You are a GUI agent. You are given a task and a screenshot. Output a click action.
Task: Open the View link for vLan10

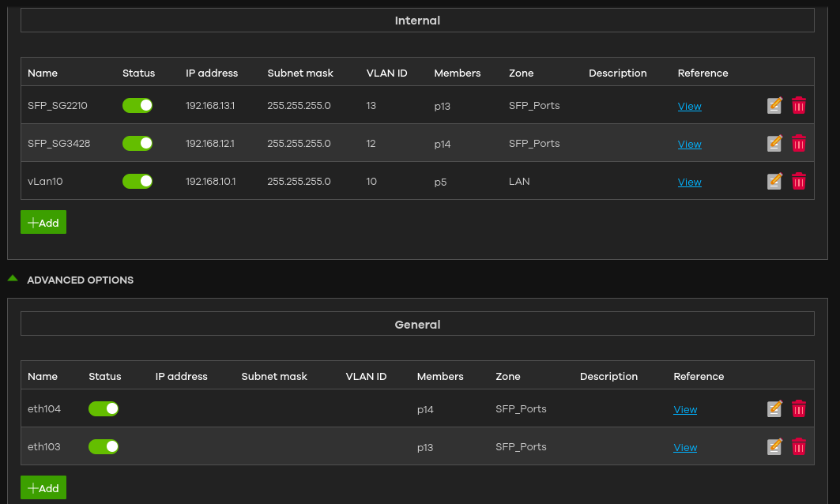pos(690,182)
